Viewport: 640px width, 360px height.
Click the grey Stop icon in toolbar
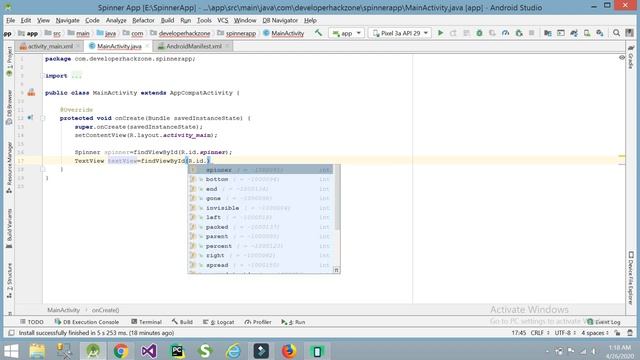[531, 33]
